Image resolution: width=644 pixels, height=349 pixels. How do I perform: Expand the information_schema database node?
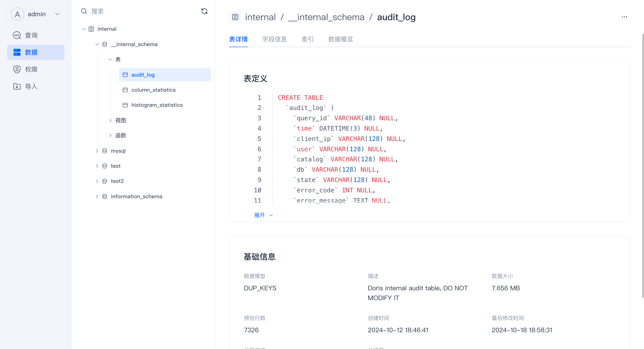pos(97,196)
